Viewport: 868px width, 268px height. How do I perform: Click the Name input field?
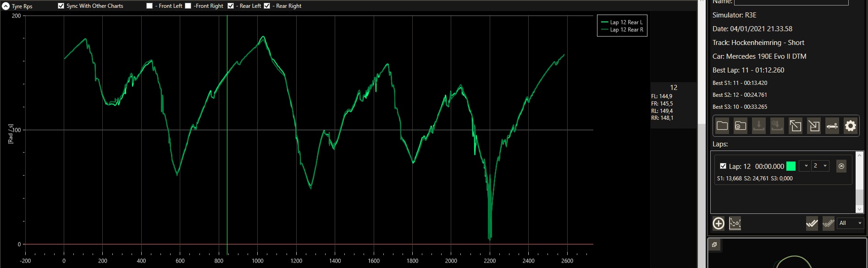pos(791,2)
